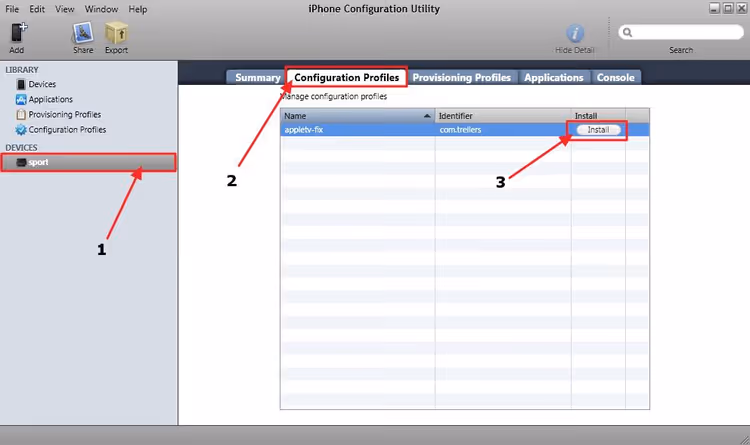This screenshot has height=445, width=750.
Task: Click the Add device icon in toolbar
Action: click(x=19, y=33)
